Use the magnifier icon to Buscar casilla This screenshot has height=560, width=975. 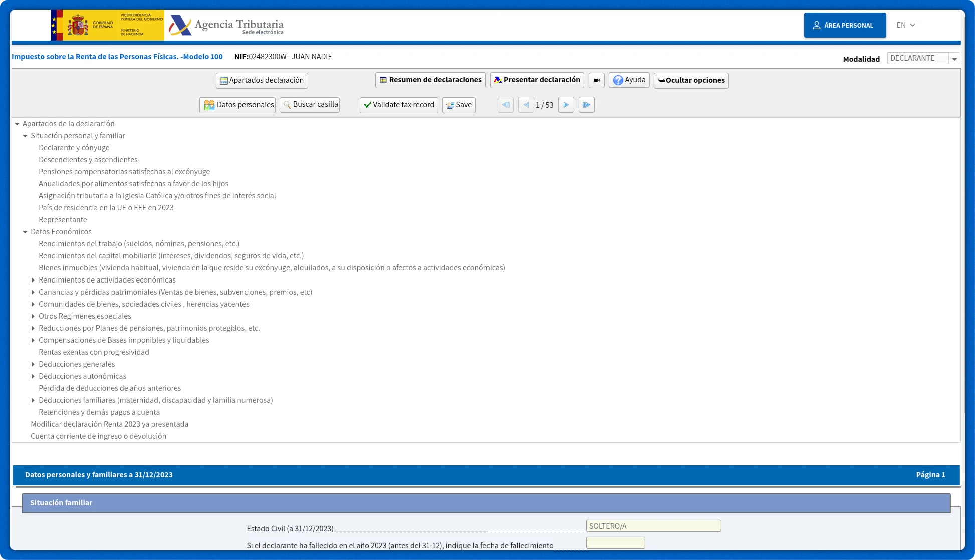coord(287,105)
